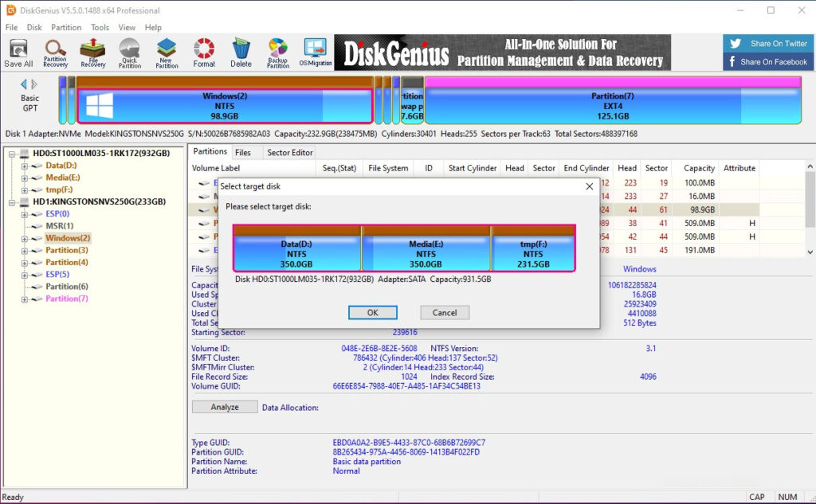Click the Analyze button

224,406
